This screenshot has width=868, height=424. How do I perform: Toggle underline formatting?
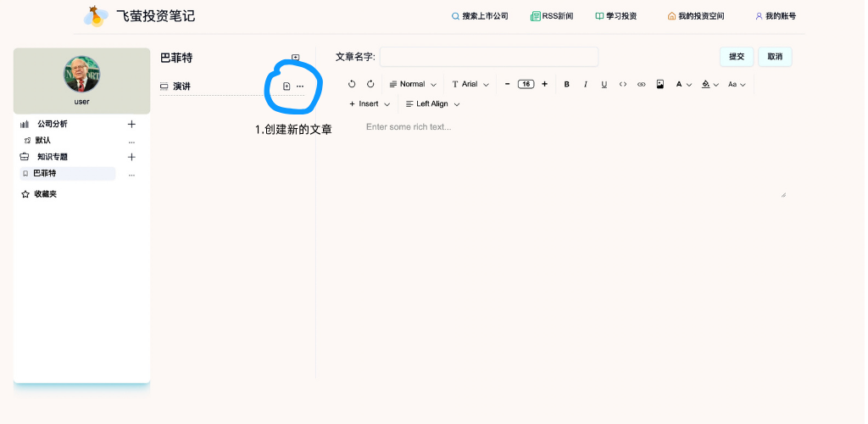click(x=604, y=84)
